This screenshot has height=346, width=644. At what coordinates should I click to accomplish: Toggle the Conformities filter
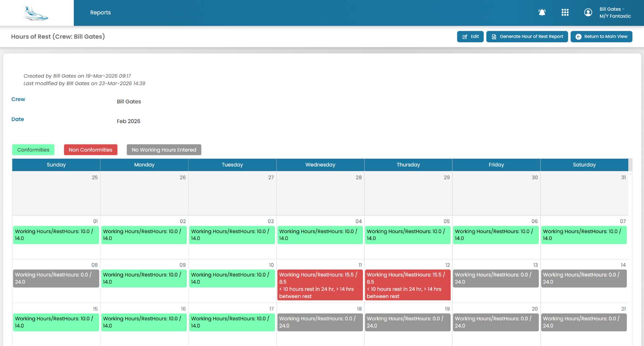point(33,150)
